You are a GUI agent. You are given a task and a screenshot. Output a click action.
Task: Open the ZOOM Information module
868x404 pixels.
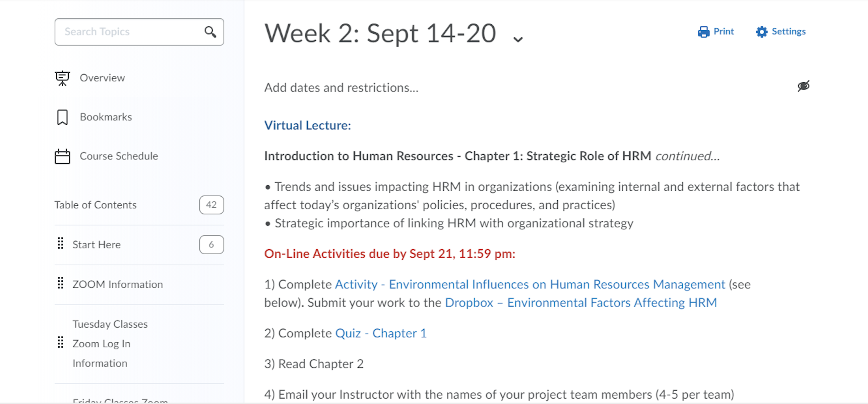click(118, 284)
